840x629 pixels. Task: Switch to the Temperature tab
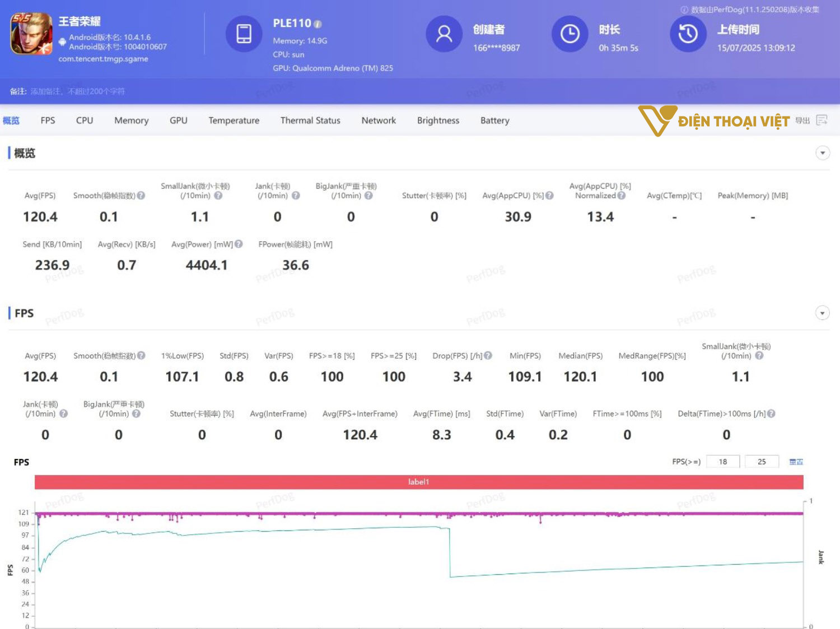click(x=234, y=120)
